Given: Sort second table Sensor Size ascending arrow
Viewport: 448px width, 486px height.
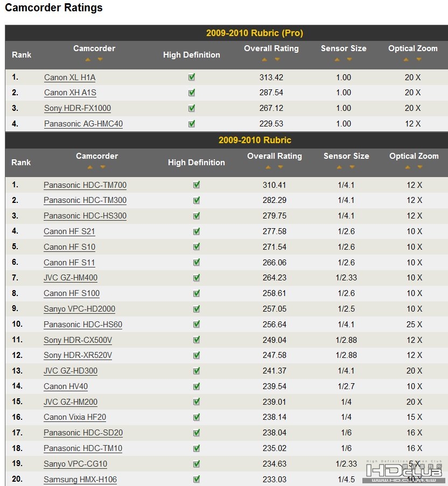Looking at the screenshot, I should pos(339,167).
